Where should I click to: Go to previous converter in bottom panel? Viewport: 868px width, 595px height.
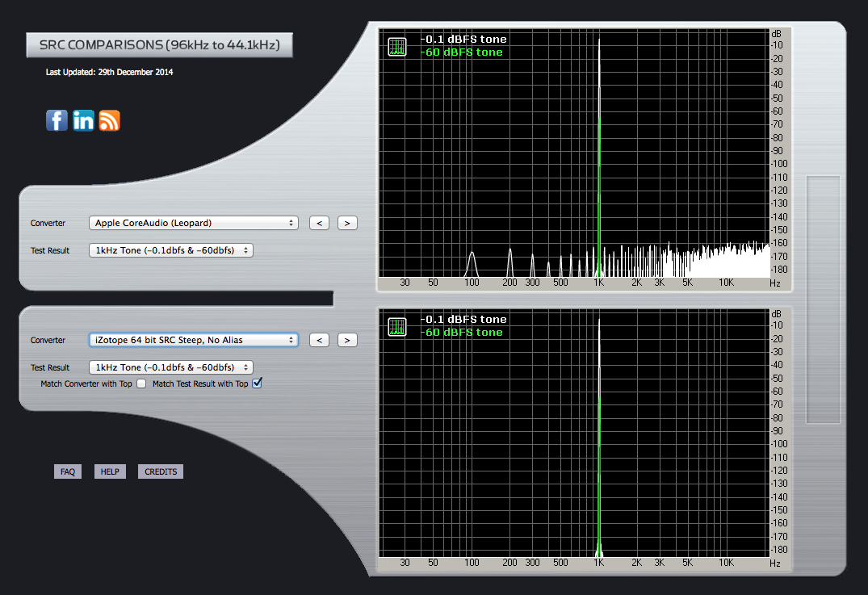320,340
